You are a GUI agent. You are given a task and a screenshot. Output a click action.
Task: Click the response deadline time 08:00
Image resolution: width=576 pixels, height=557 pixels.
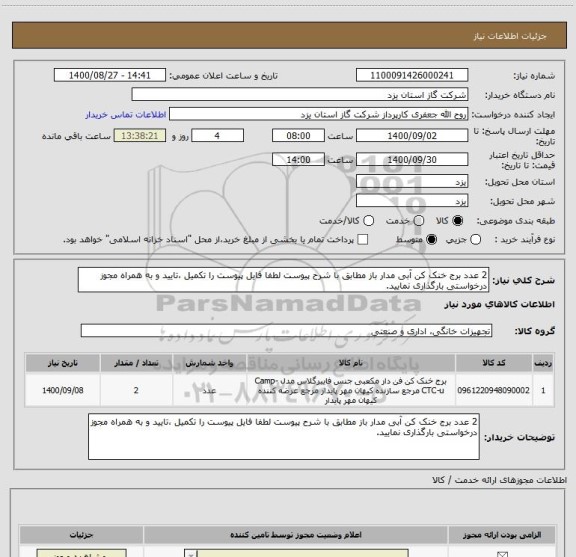click(298, 136)
